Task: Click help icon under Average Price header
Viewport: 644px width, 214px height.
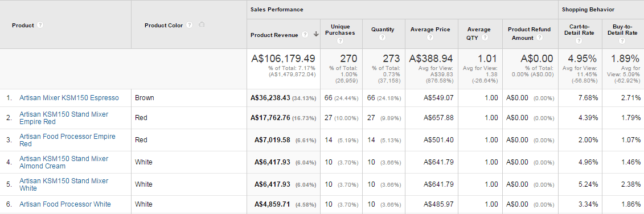Action: click(430, 38)
